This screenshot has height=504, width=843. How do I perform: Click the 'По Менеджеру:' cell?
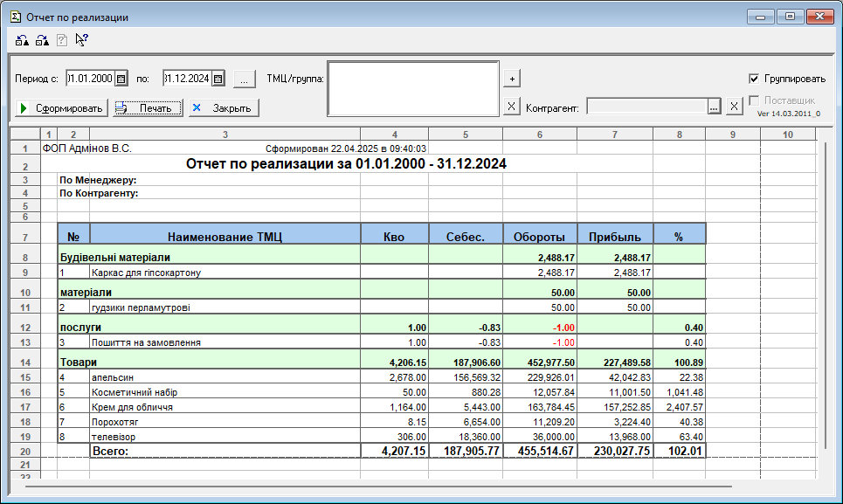coord(98,180)
